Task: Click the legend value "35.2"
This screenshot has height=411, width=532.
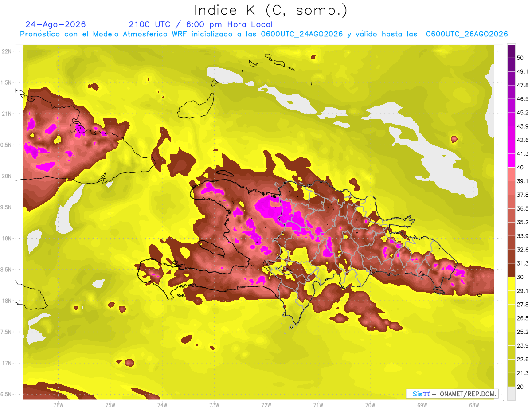Action: pyautogui.click(x=522, y=222)
